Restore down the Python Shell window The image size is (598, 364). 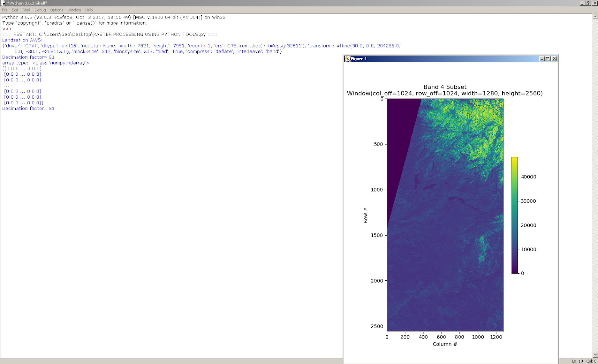588,3
